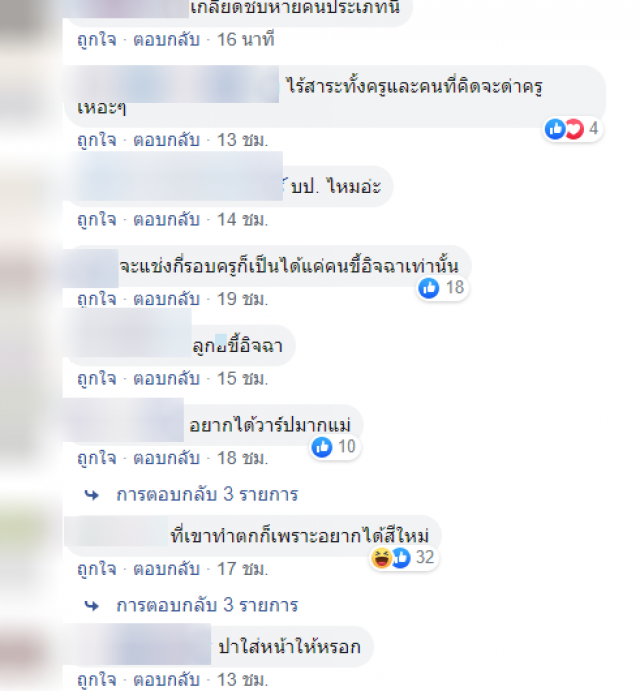Image resolution: width=640 pixels, height=691 pixels.
Task: Click the reply arrow icon under the 18 ชม. comment
Action: (x=92, y=495)
